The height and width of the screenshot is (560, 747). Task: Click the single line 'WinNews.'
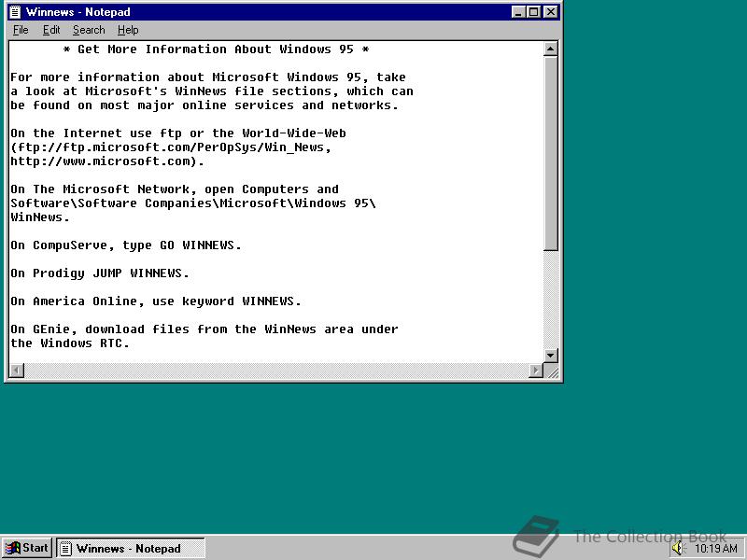click(40, 217)
